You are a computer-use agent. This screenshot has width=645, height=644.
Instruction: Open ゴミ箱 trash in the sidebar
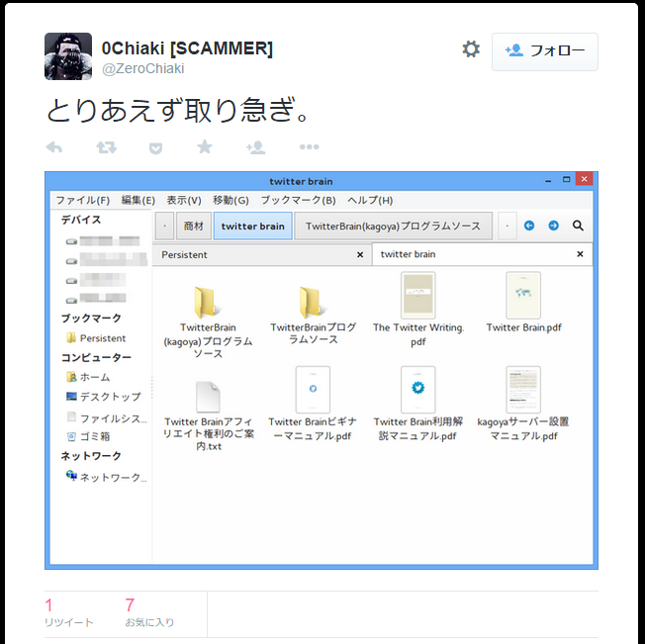point(88,436)
